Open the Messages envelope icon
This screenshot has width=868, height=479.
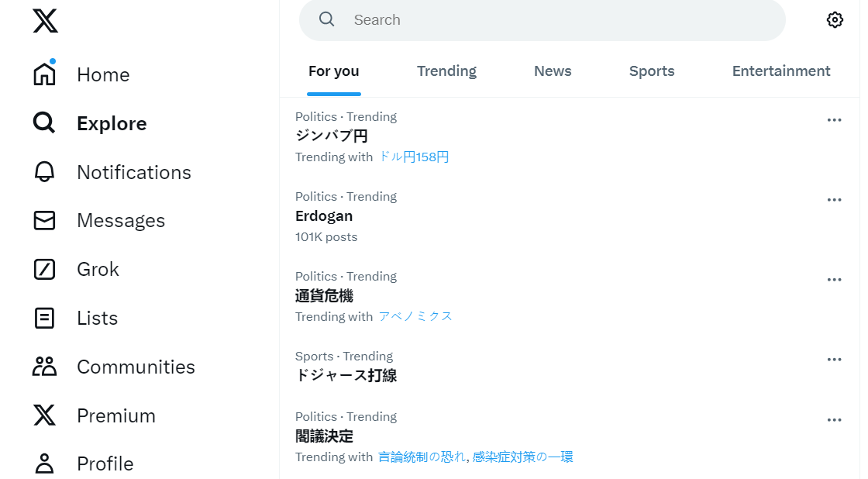(45, 221)
